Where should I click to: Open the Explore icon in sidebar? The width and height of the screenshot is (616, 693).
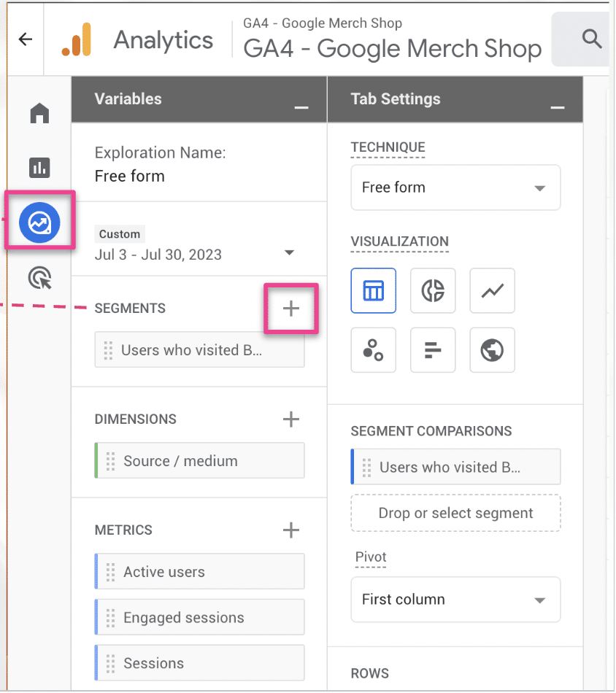tap(39, 222)
